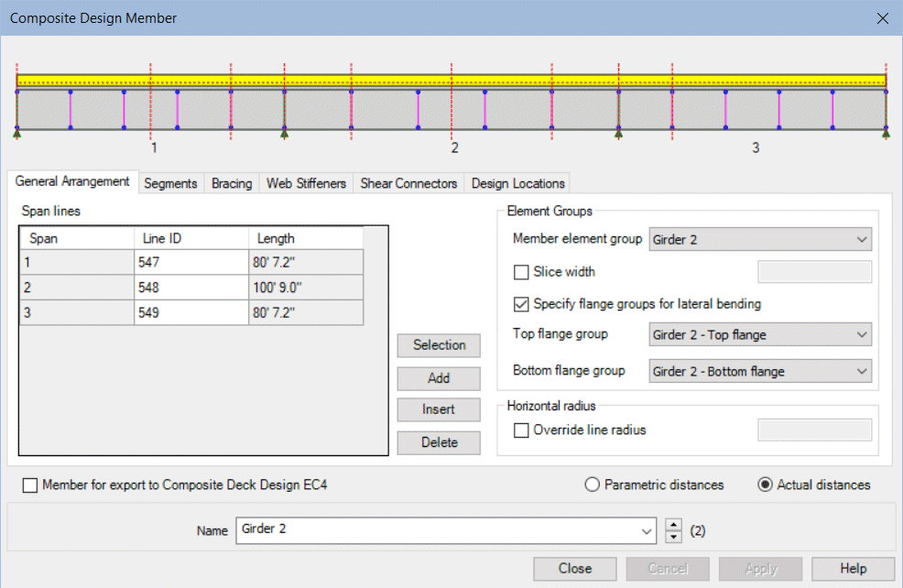Viewport: 903px width, 588px height.
Task: Click span 2 label in girder diagram
Action: coord(454,147)
